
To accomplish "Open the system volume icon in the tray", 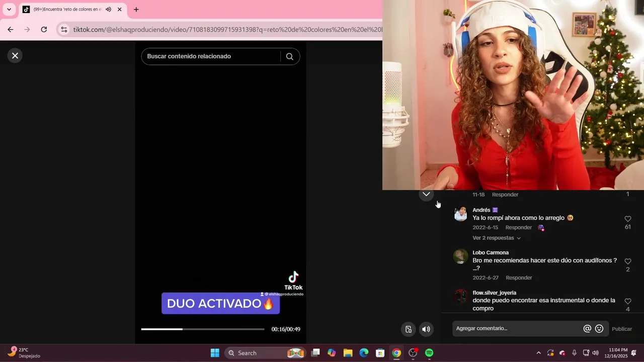I will (x=596, y=353).
